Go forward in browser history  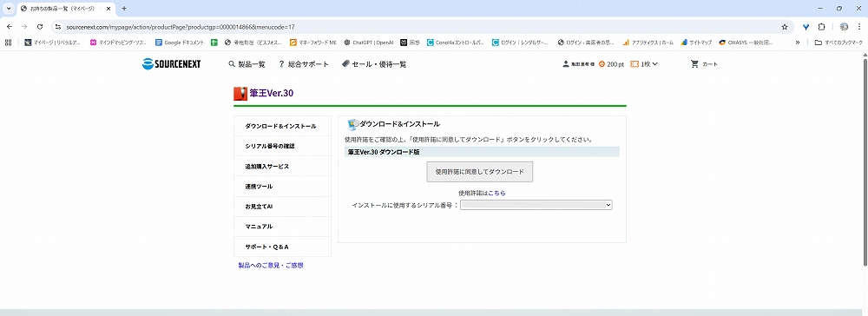(24, 27)
